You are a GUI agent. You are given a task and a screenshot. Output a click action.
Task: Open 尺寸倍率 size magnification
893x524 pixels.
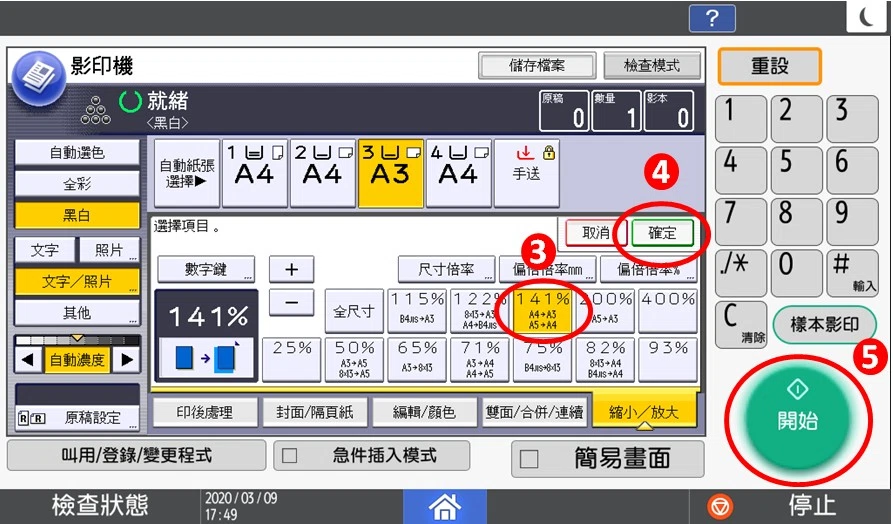[446, 269]
